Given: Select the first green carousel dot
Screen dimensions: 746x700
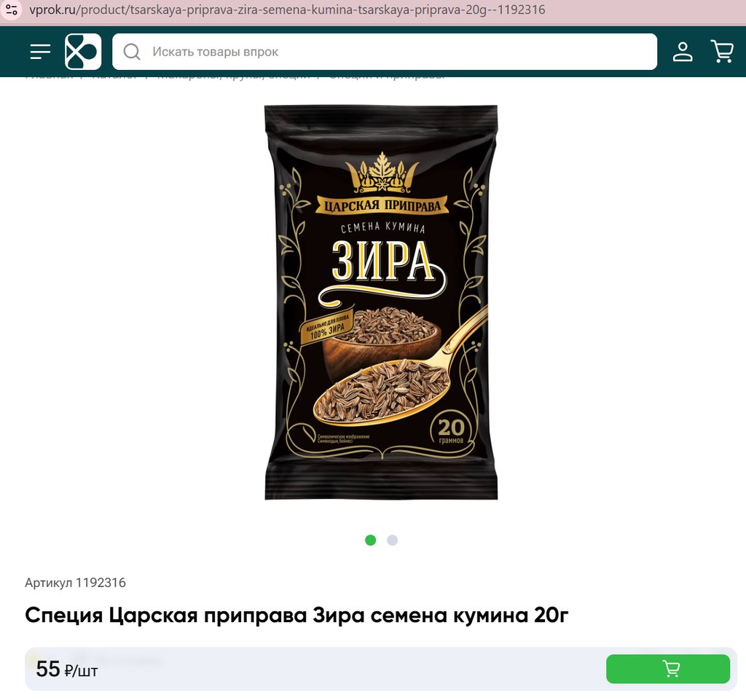Looking at the screenshot, I should coord(371,540).
